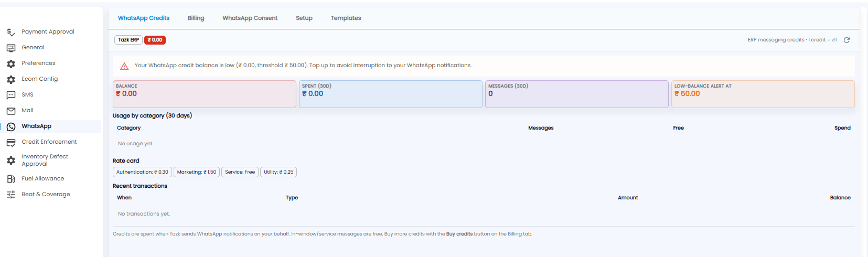
Task: Click the Tazk ERP badge
Action: point(128,40)
